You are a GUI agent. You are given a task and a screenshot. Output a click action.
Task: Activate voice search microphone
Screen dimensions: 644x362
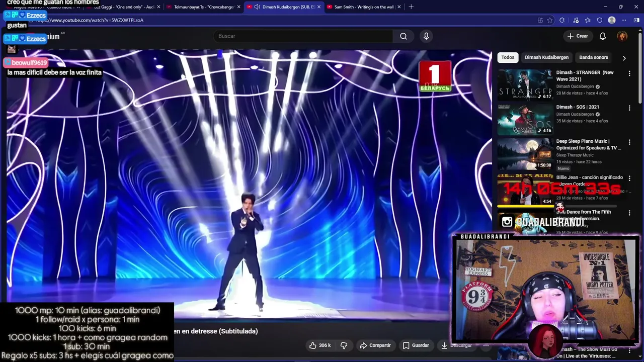point(426,36)
